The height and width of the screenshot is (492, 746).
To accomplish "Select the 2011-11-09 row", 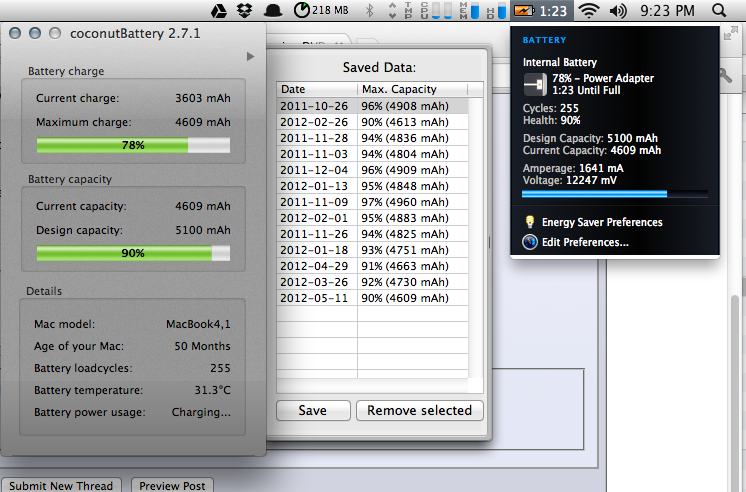I will coord(373,202).
